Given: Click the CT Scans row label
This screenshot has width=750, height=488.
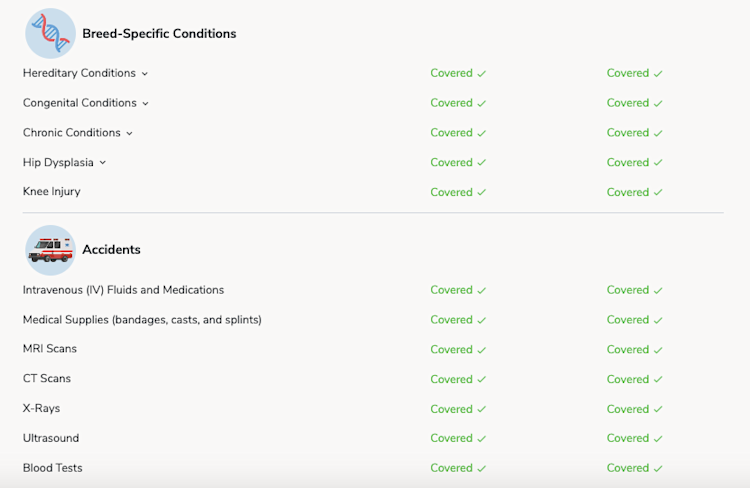Looking at the screenshot, I should [47, 379].
